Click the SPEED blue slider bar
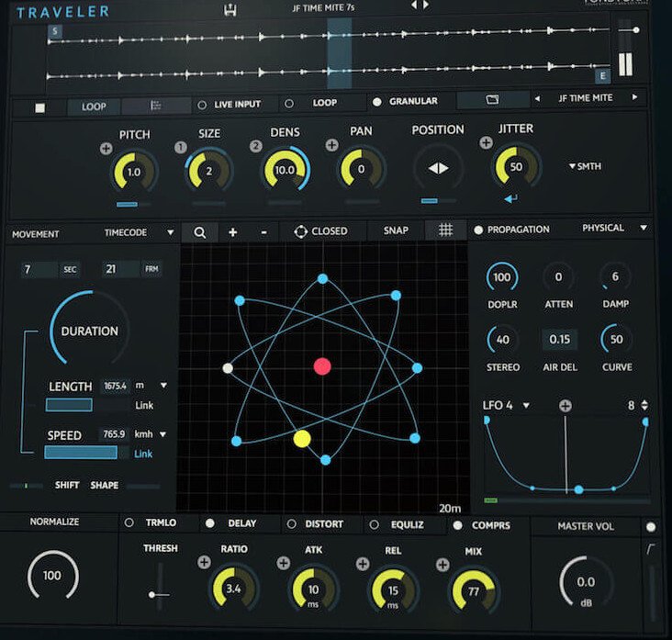Image resolution: width=672 pixels, height=640 pixels. 81,453
